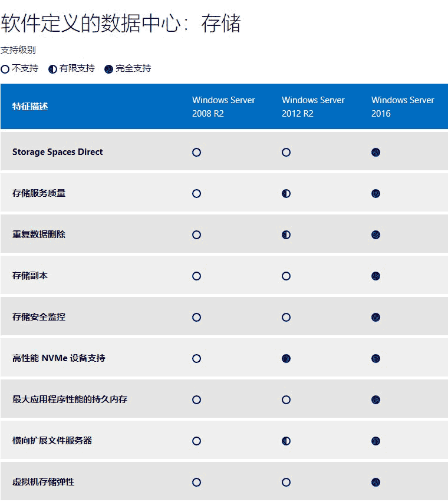
Task: Click 存储副本 unsupported circle under 2008 R2
Action: [196, 276]
